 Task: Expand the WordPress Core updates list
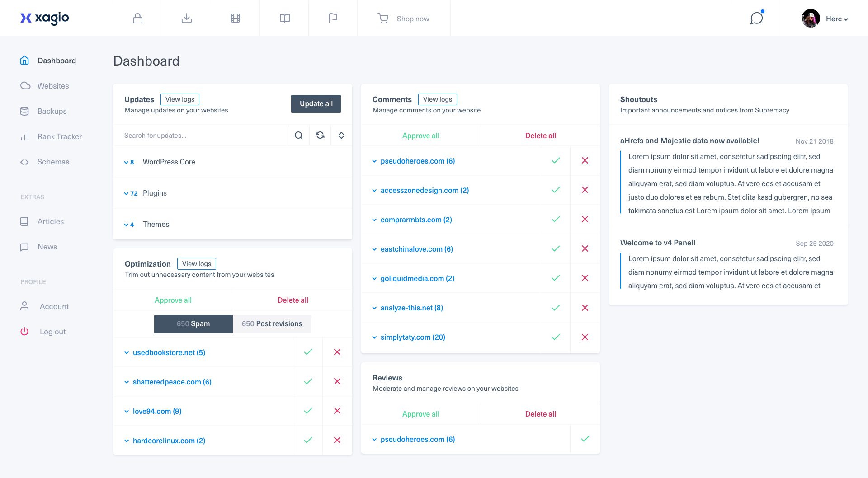[127, 162]
